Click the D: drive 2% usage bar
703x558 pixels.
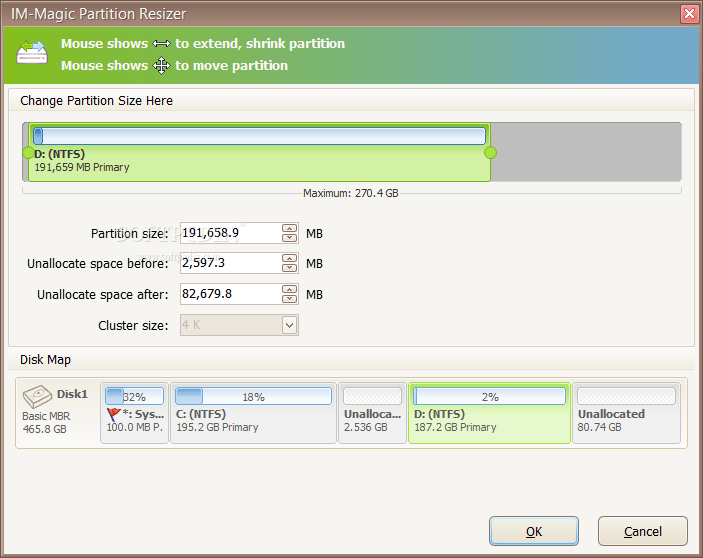point(489,397)
